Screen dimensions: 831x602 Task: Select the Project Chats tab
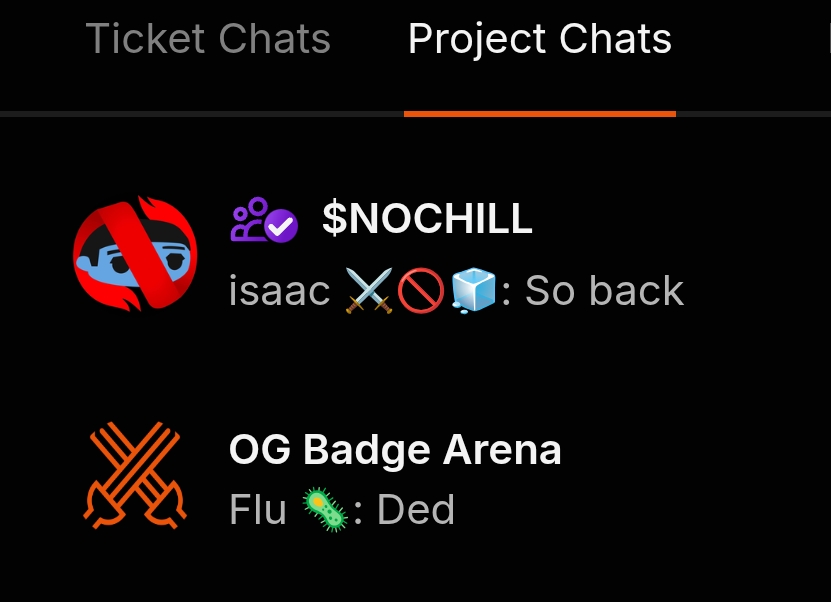pyautogui.click(x=539, y=40)
